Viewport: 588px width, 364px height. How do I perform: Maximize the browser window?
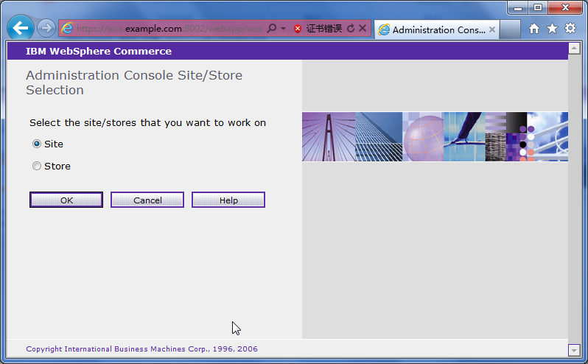coord(538,7)
